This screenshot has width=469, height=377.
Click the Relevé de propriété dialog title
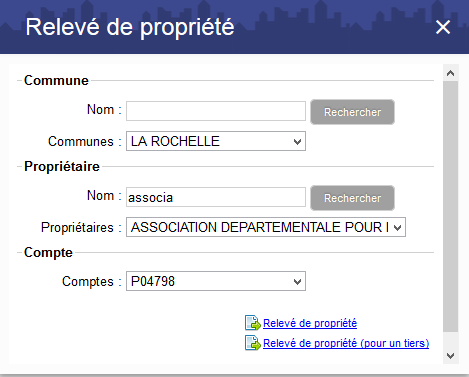[x=130, y=27]
